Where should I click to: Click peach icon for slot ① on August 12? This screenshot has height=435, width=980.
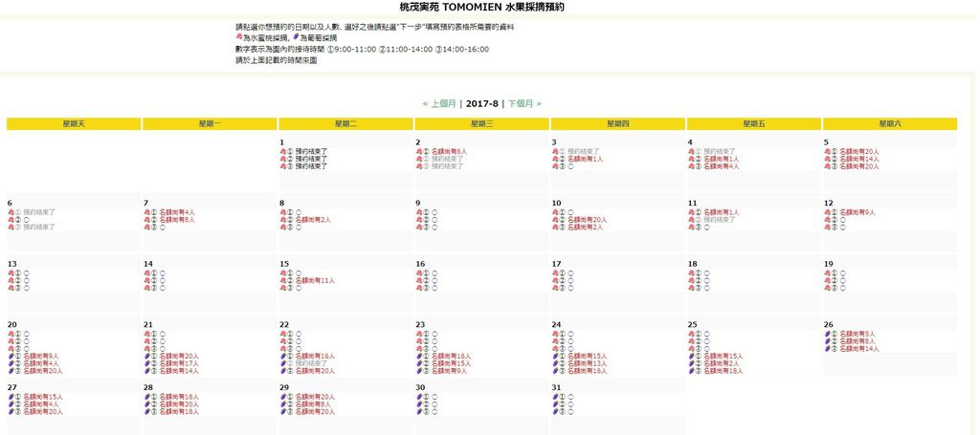pos(827,212)
